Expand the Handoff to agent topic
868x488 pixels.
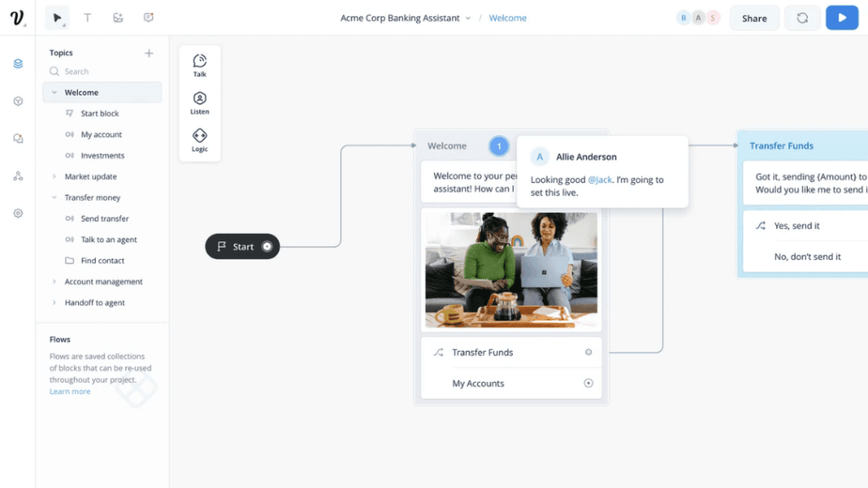[54, 302]
